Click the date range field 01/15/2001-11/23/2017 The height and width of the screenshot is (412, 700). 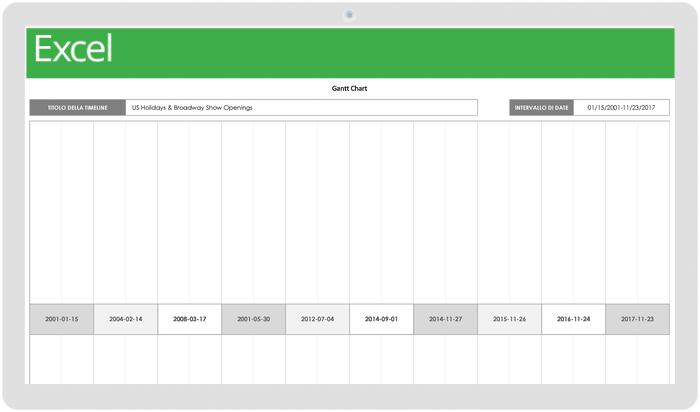tap(621, 108)
